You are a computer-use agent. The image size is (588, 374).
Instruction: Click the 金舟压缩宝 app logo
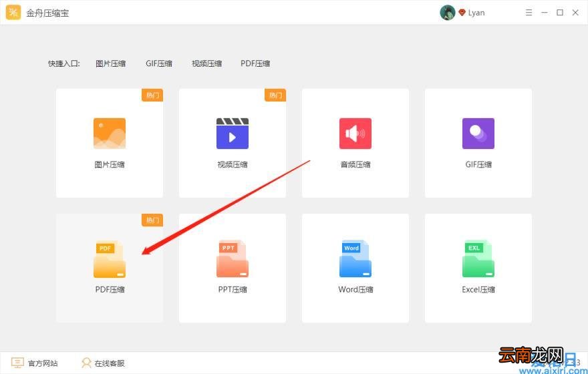[13, 13]
